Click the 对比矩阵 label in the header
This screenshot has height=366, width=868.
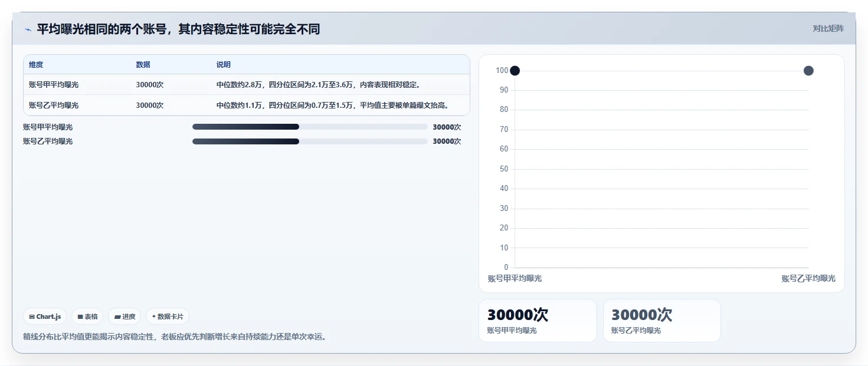pos(828,28)
